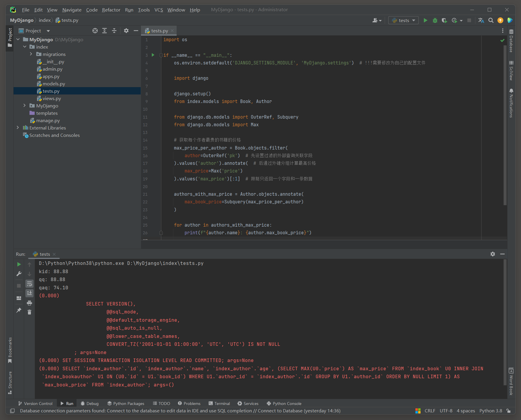Toggle tool window quick access in status bar
The width and height of the screenshot is (521, 420).
pos(12,411)
